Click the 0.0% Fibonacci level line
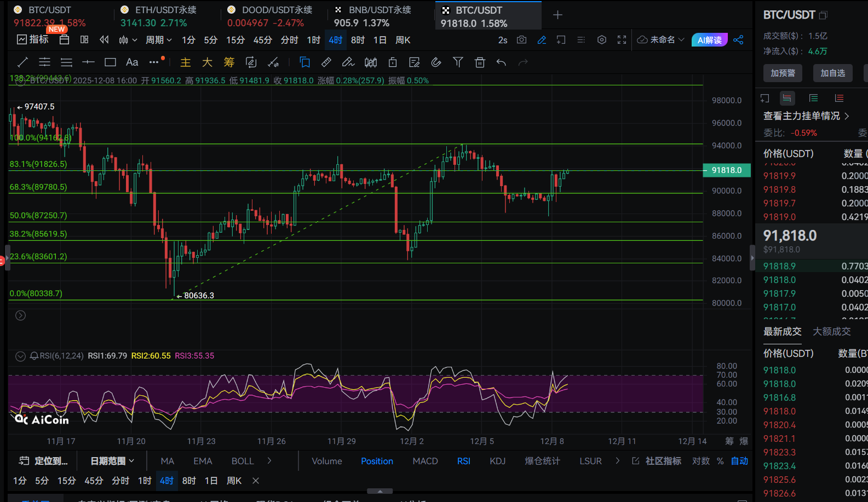Viewport: 868px width, 502px height. pos(356,300)
